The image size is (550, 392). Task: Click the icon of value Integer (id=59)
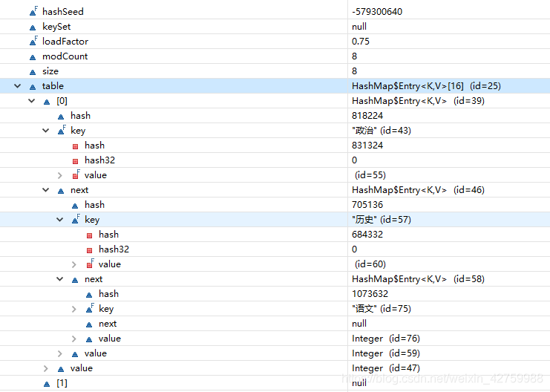click(x=75, y=354)
